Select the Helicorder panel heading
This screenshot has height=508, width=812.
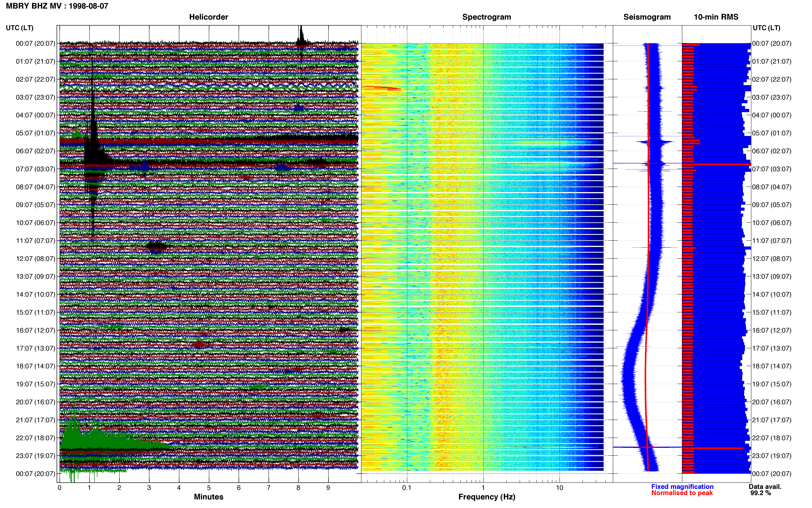(x=209, y=17)
